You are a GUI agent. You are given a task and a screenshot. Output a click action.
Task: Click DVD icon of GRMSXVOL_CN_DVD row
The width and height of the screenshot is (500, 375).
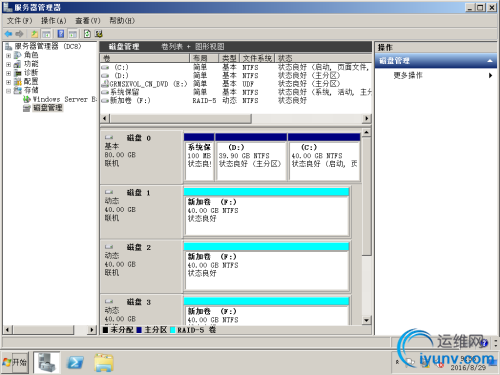[105, 84]
